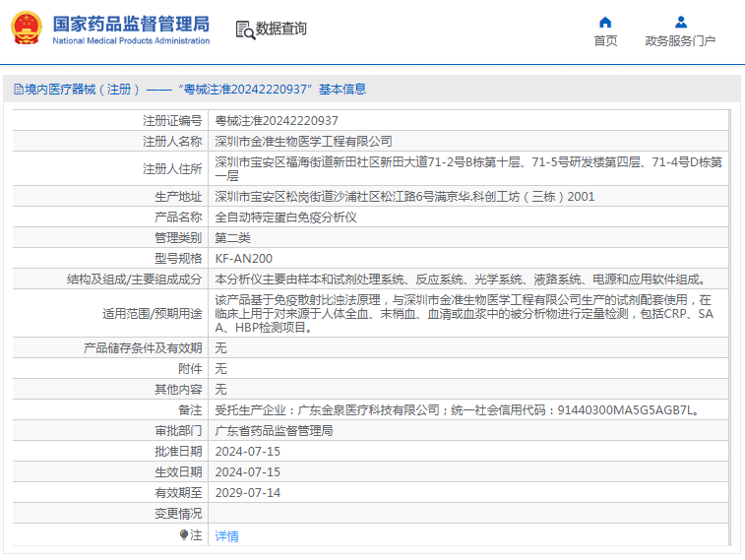This screenshot has width=745, height=560.
Task: Click the 批准日期 row label
Action: tap(178, 451)
